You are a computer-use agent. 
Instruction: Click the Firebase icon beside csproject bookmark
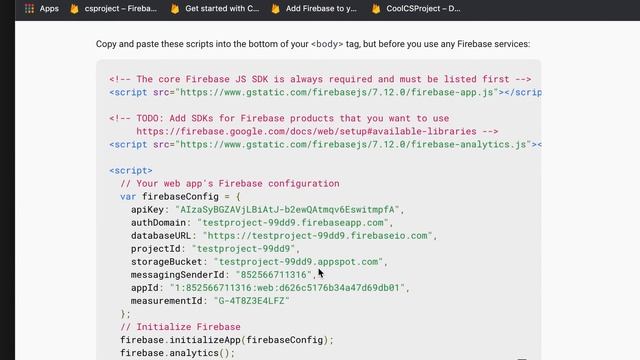coord(74,9)
